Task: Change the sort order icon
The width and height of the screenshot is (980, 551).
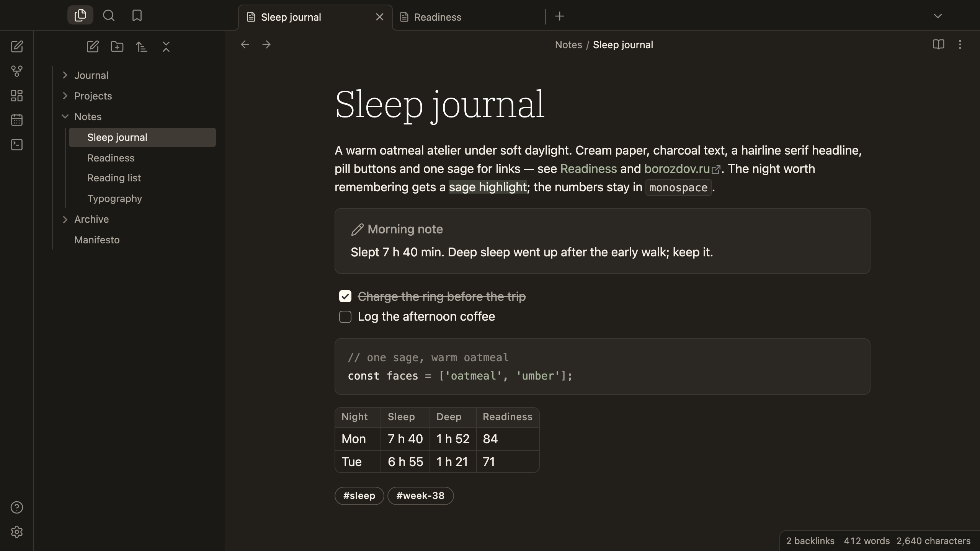Action: (142, 47)
